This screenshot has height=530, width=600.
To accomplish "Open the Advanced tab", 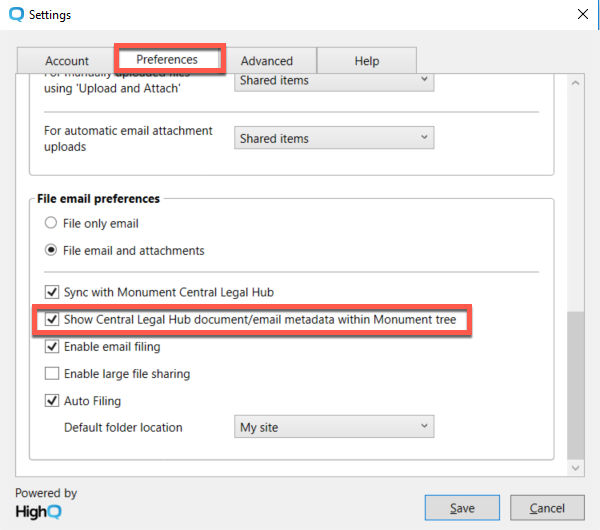I will coord(267,60).
